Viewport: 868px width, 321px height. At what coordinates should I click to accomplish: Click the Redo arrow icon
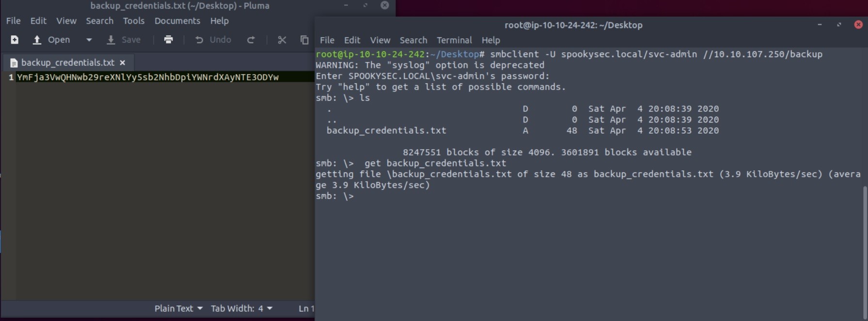[x=251, y=40]
